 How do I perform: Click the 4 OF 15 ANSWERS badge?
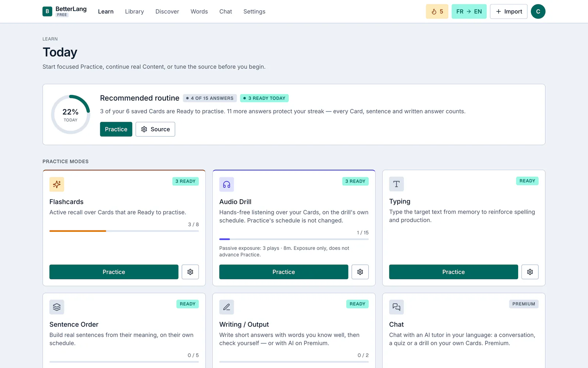pos(210,98)
